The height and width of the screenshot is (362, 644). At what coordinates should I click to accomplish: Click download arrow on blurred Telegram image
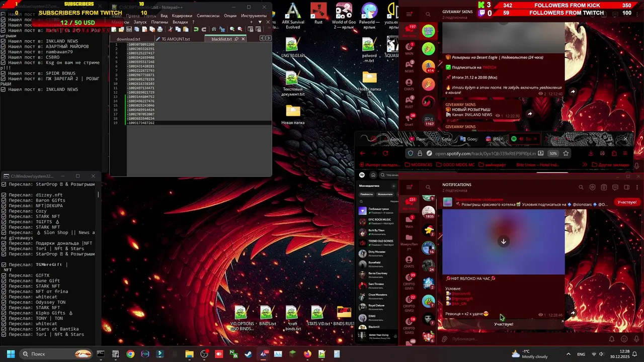pyautogui.click(x=503, y=241)
